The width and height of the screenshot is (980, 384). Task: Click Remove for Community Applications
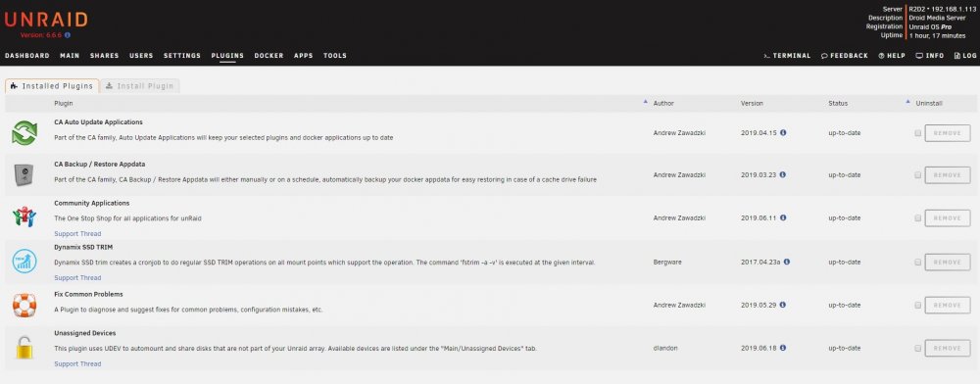tap(948, 217)
